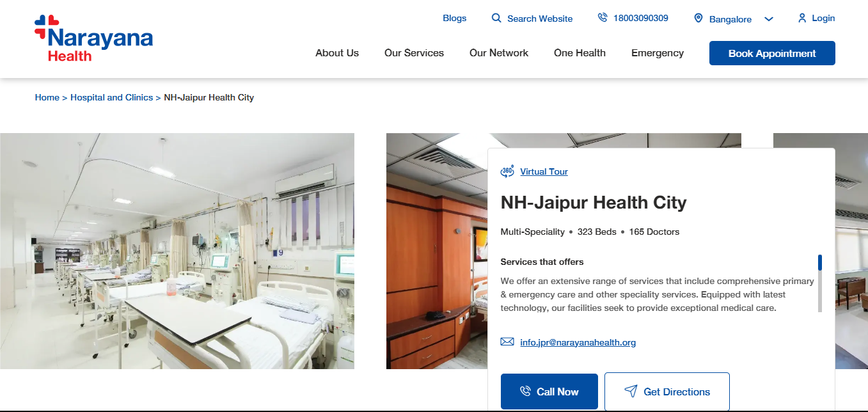Click the Book Appointment button

click(772, 53)
